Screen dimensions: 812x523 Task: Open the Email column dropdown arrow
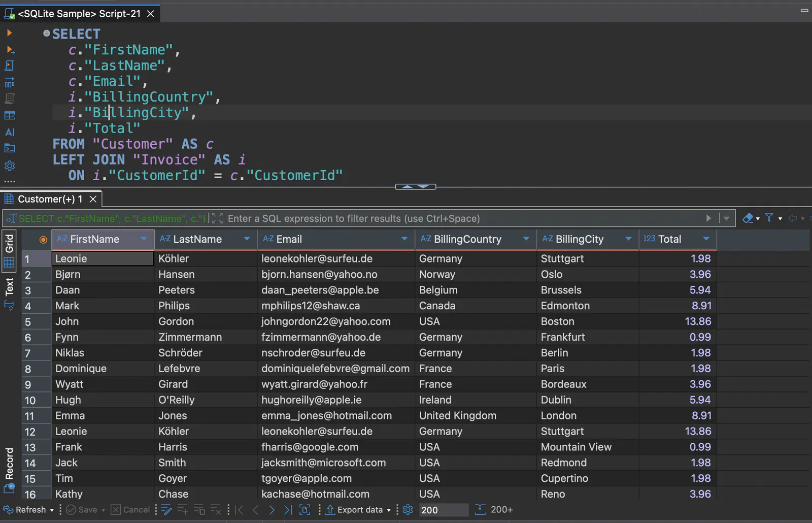tap(404, 239)
